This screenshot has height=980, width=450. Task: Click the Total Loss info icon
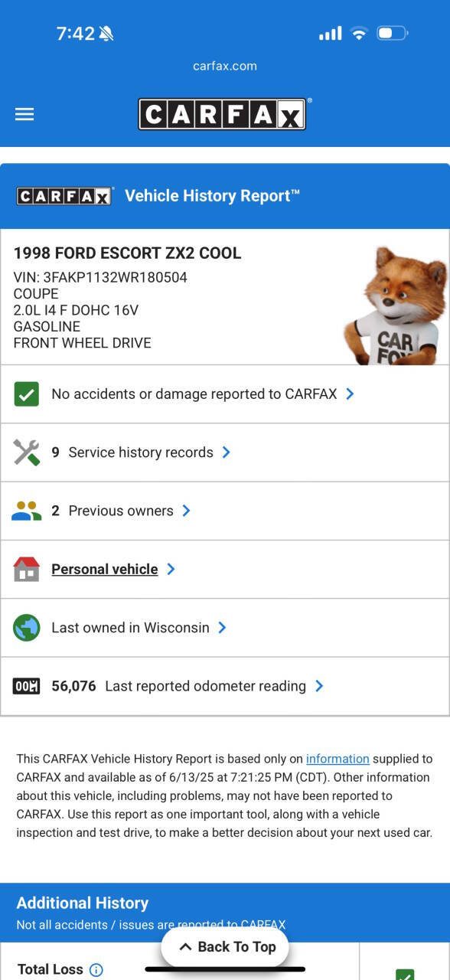tap(96, 970)
